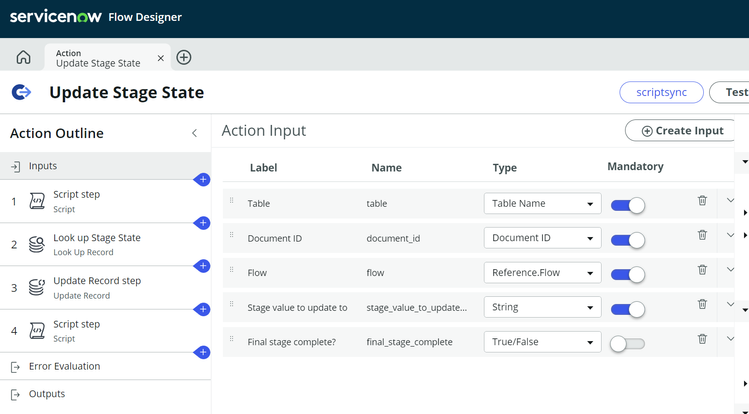749x414 pixels.
Task: Delete the Table input with its trash icon
Action: [x=702, y=200]
